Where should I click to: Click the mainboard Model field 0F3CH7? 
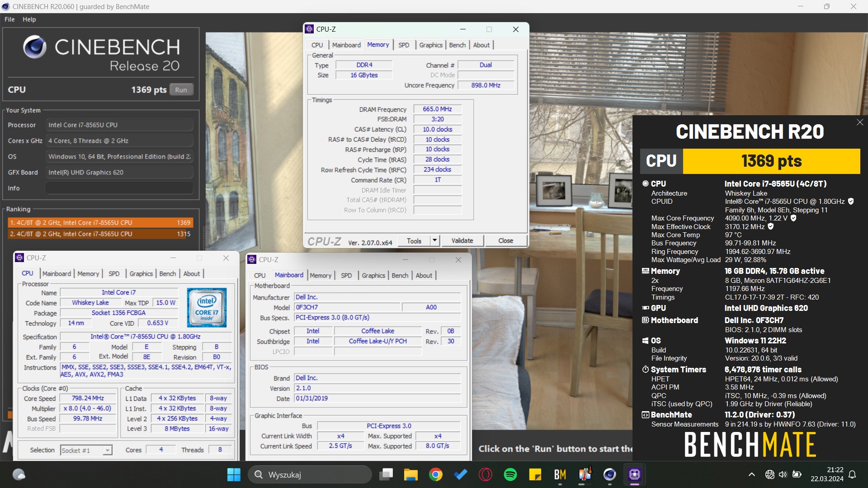347,307
